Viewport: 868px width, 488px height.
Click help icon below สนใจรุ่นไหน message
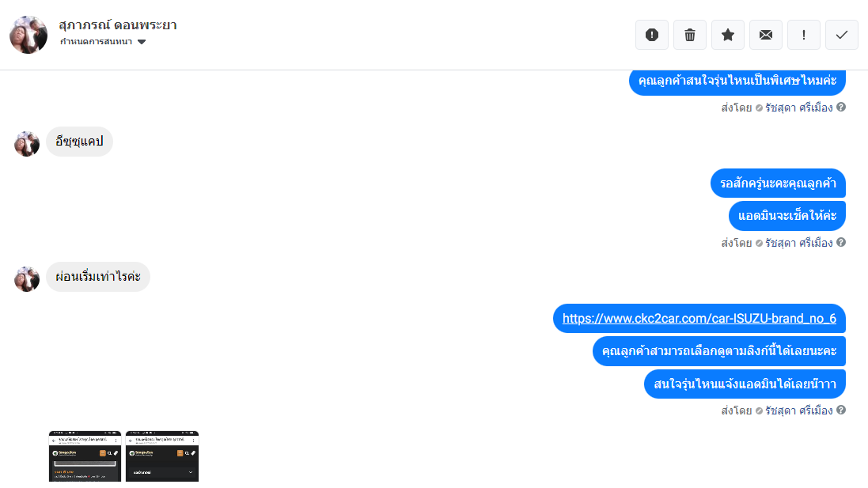(x=841, y=410)
